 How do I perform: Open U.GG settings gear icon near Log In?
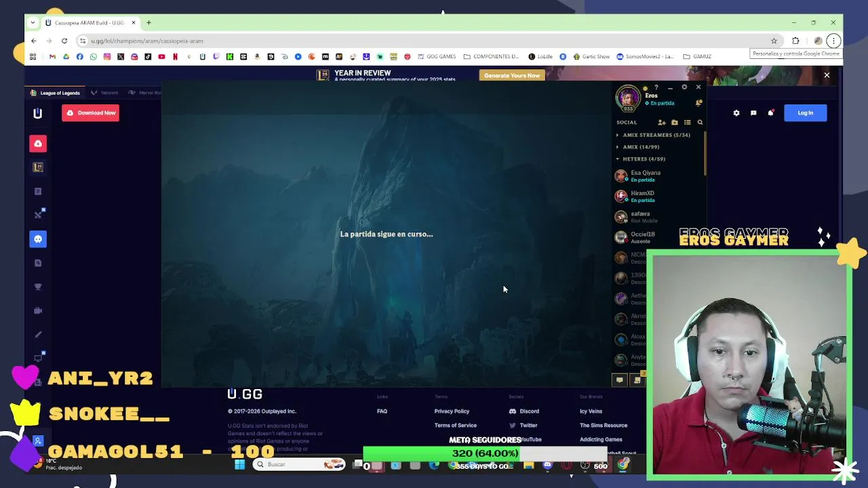[x=736, y=113]
